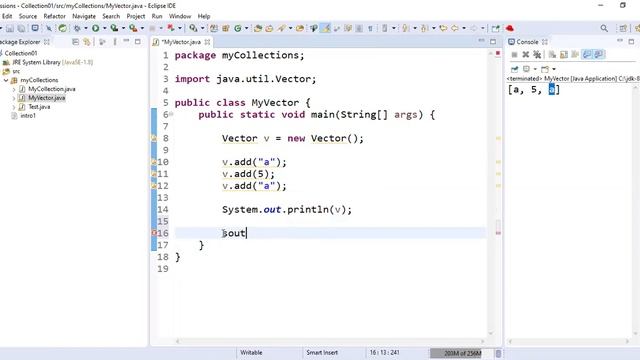Expand MyCollection.java tree node

point(14,89)
